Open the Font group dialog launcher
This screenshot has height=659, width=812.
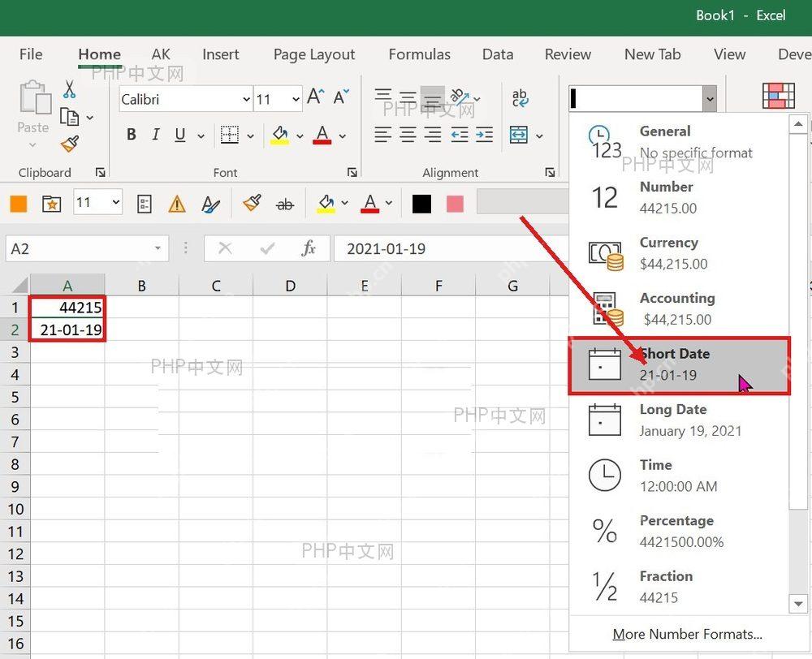pos(352,172)
